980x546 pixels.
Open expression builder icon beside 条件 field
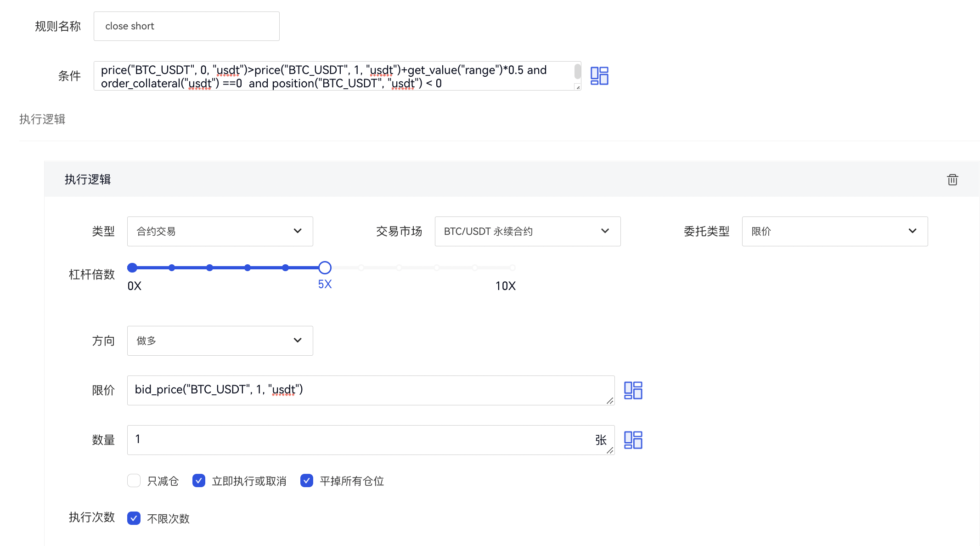point(599,76)
